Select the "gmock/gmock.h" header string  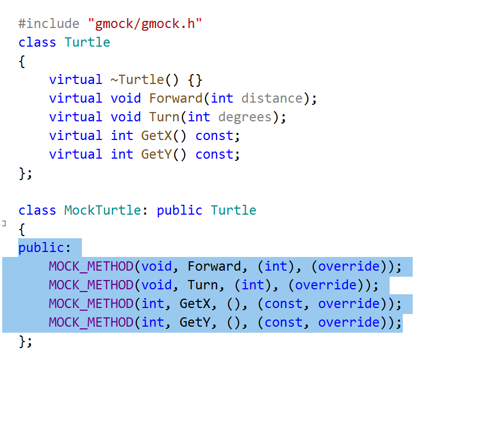coord(145,23)
